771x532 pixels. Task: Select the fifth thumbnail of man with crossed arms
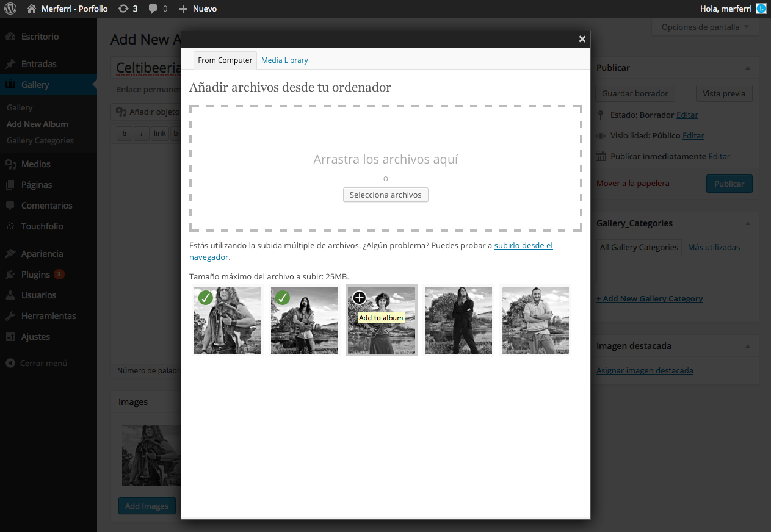click(535, 320)
